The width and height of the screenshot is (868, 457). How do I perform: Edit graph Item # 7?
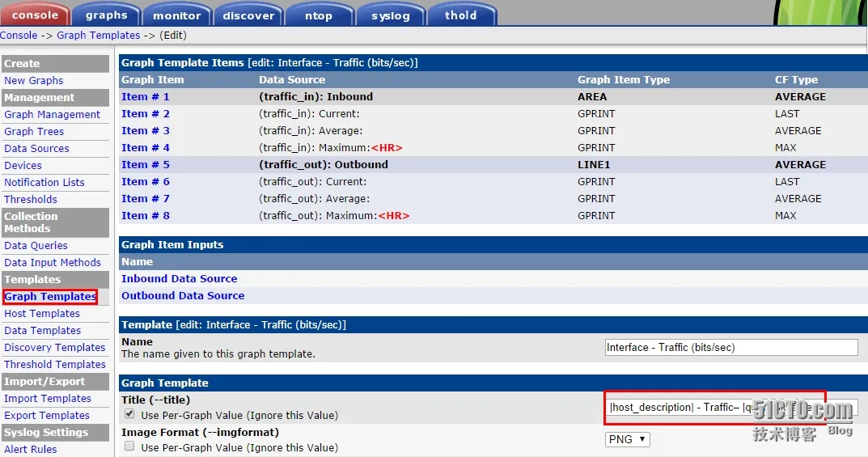click(x=146, y=199)
